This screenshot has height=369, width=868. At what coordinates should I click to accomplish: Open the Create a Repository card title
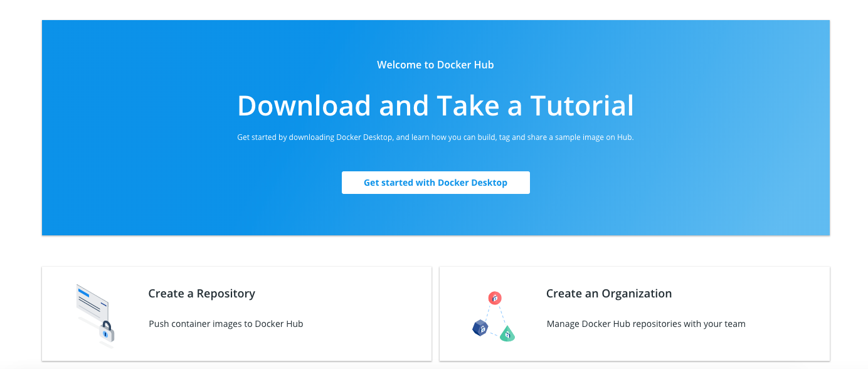coord(201,294)
